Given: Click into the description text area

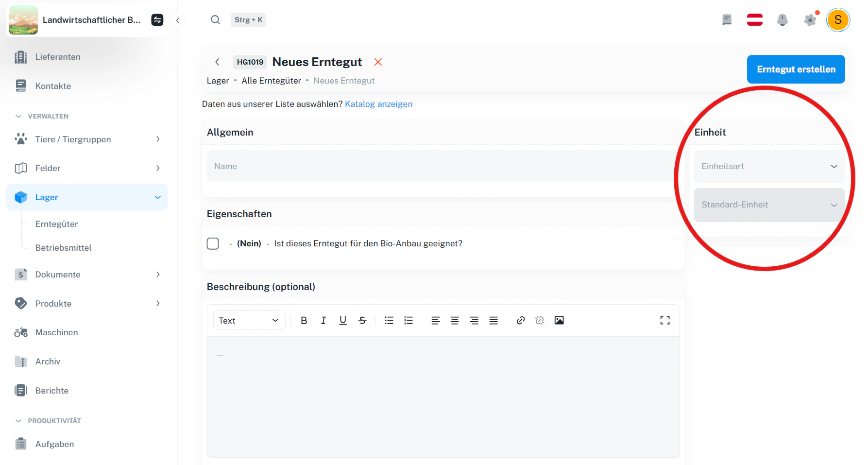Looking at the screenshot, I should (x=443, y=396).
